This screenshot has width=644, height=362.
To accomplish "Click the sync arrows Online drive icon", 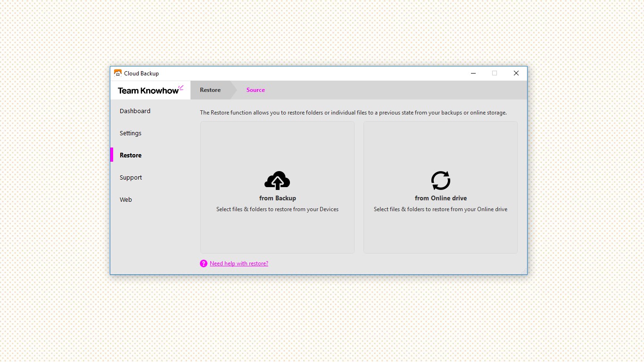I will pos(441,181).
